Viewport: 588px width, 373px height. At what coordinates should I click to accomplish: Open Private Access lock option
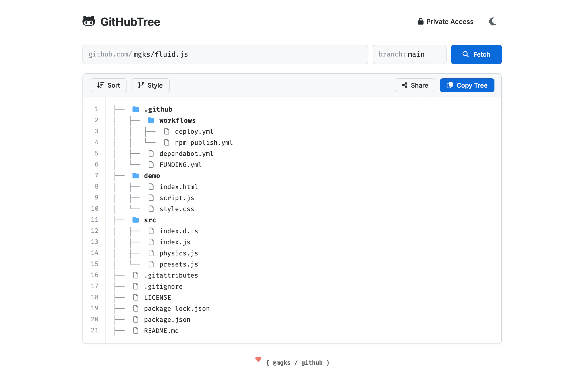click(445, 21)
